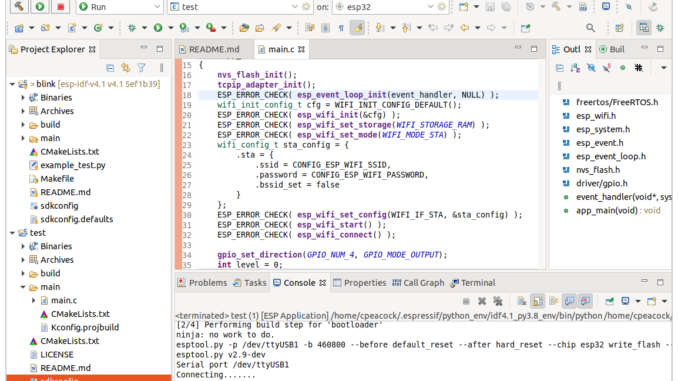Click Remove Launch X icon in Console
678x381 pixels.
tap(482, 301)
